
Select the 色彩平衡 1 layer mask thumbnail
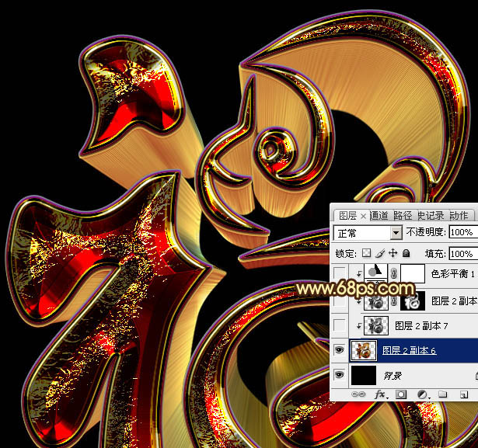pos(412,273)
